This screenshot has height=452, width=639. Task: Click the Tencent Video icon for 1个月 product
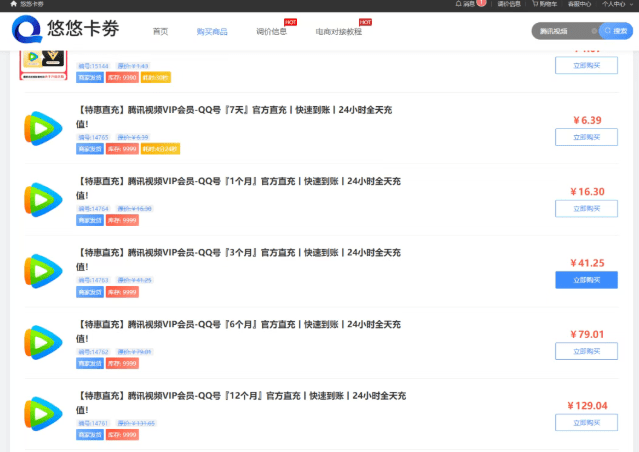[43, 200]
